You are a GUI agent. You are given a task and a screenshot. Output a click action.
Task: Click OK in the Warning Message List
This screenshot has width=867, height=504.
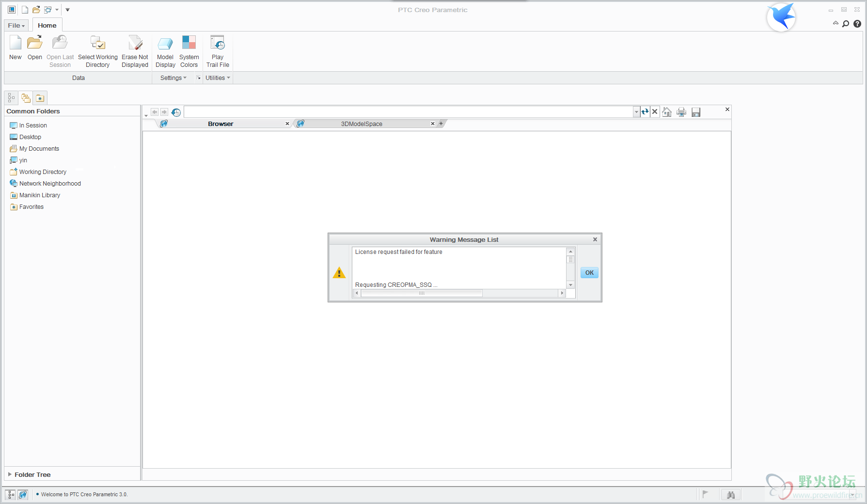click(x=589, y=273)
